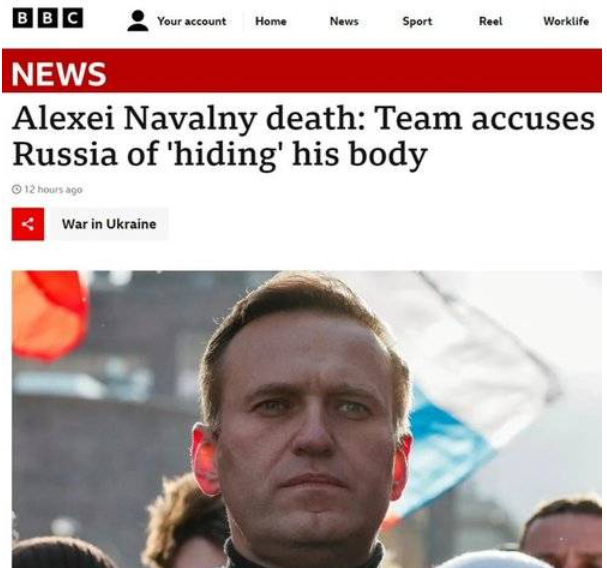Open the 'Your account' text link
Image resolution: width=607 pixels, height=568 pixels.
point(192,21)
